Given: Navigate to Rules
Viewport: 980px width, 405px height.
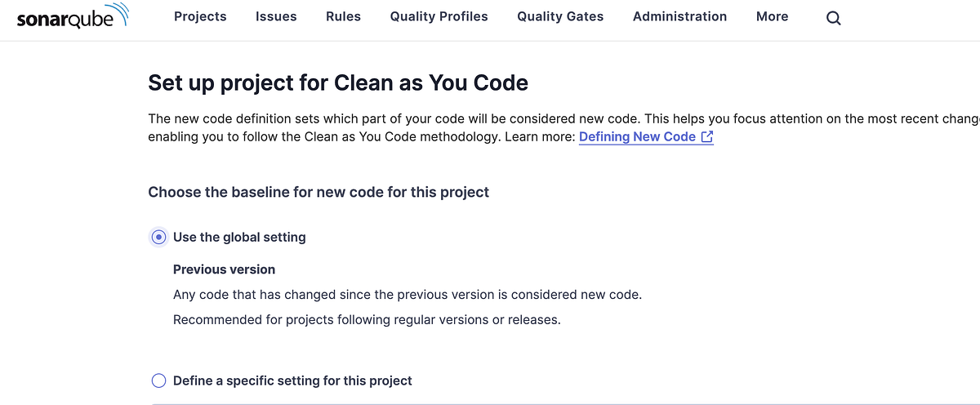Looking at the screenshot, I should (343, 16).
